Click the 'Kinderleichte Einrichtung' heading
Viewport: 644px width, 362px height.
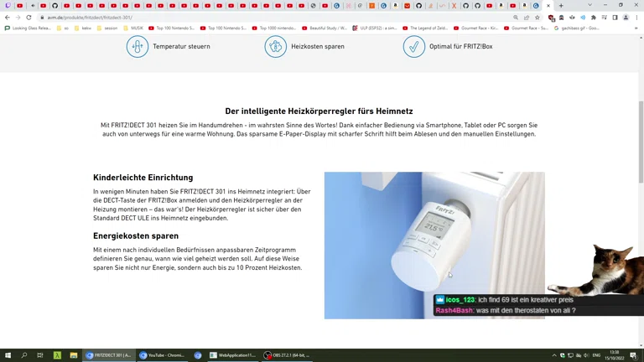click(143, 178)
